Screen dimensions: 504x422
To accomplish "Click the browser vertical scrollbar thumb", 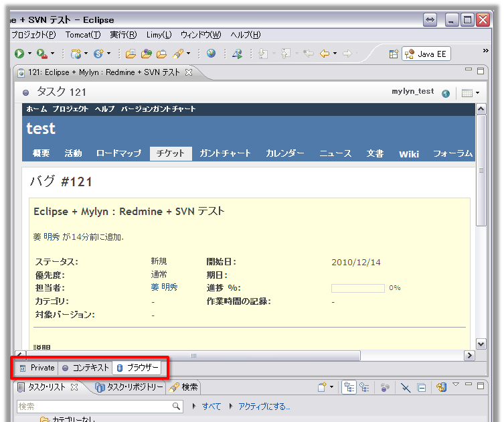I will pos(481,170).
